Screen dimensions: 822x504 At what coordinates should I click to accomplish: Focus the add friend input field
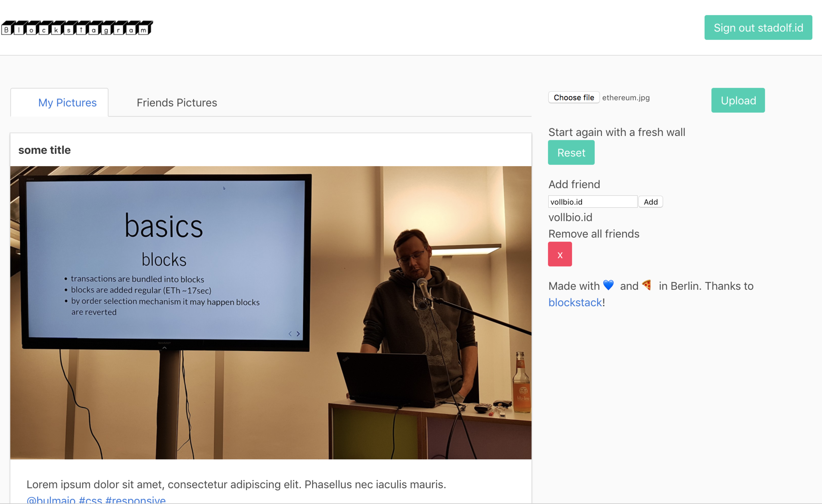click(x=592, y=202)
